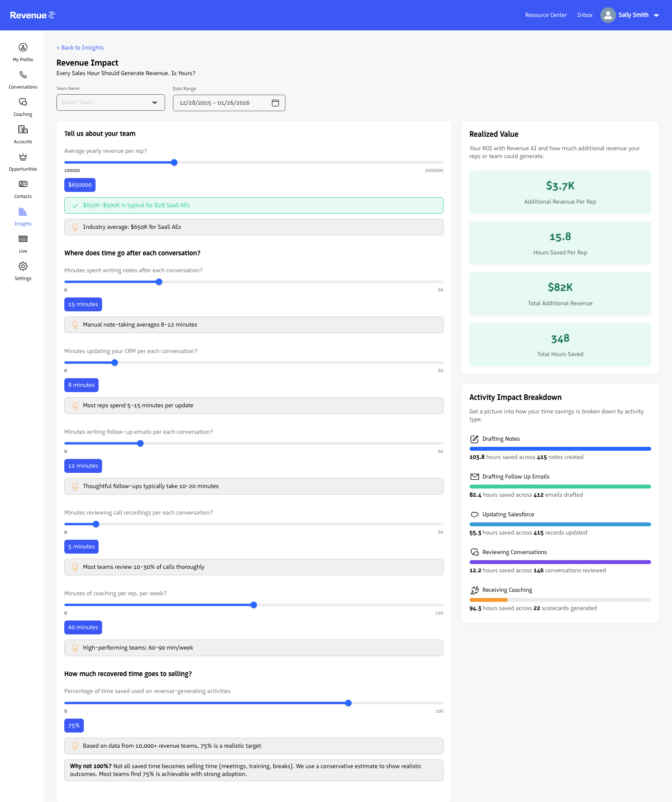Open the Coaching section icon
672x802 pixels.
(x=23, y=102)
